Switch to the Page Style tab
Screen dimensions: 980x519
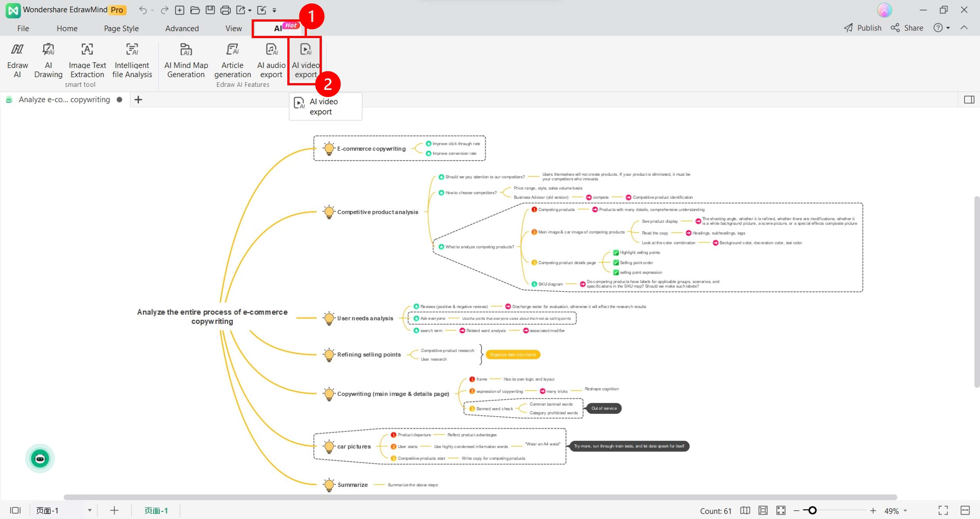tap(121, 29)
